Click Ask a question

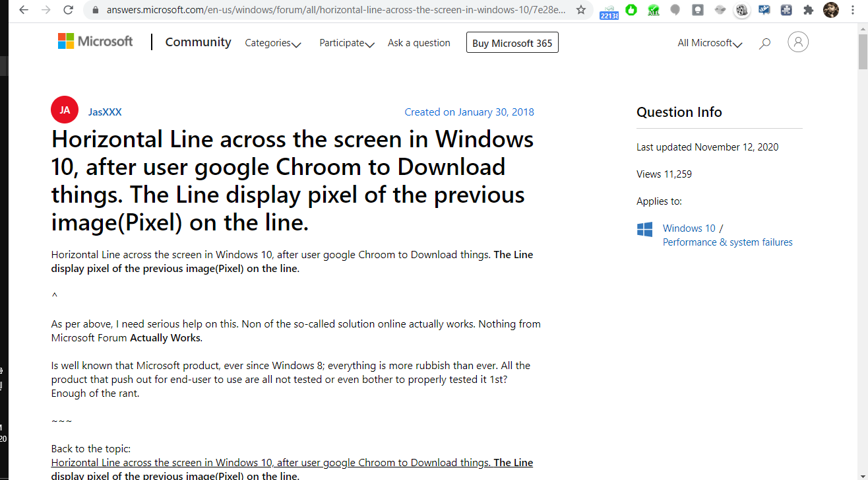pos(419,43)
